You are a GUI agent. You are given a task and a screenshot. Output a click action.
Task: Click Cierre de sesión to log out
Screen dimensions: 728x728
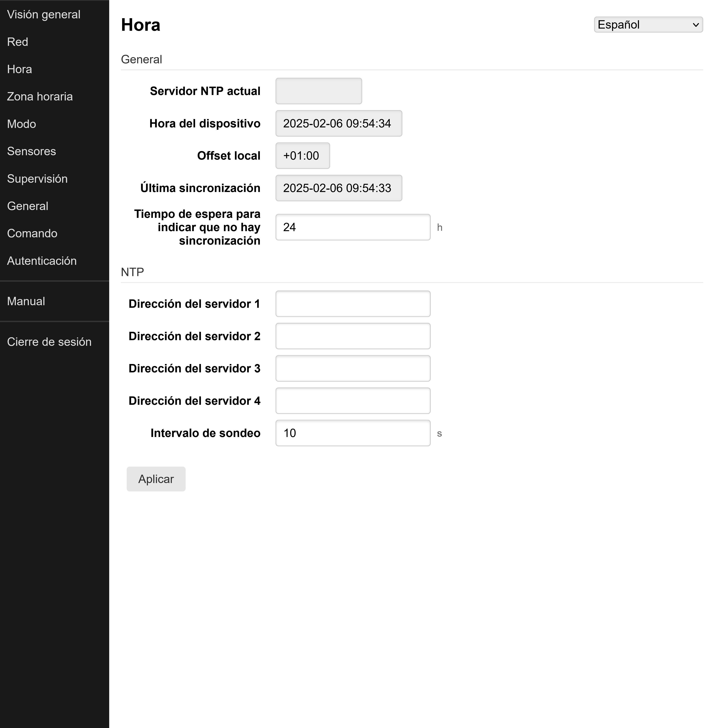click(x=49, y=341)
